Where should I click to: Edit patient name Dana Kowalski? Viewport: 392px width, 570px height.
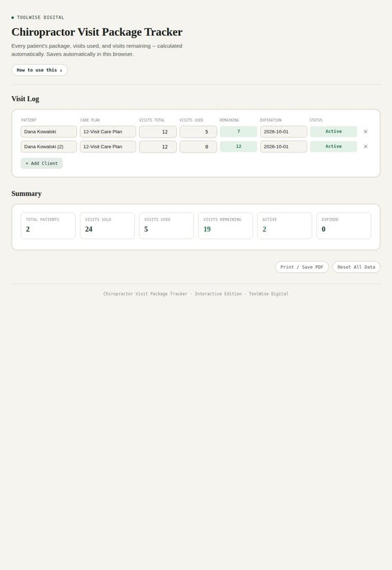49,131
